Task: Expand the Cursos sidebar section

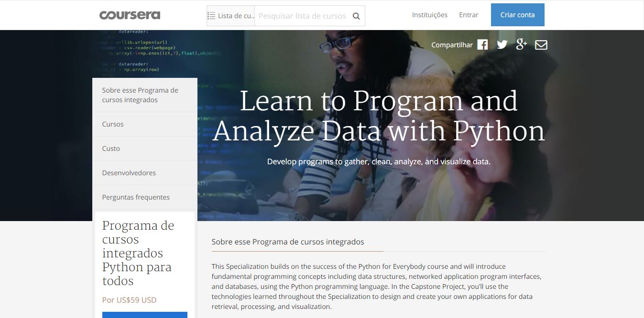Action: 113,124
